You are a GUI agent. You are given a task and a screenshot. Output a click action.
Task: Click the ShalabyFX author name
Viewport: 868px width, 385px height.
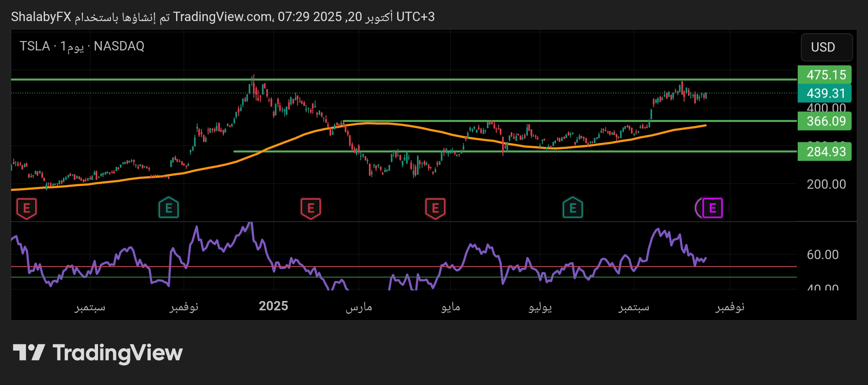(x=41, y=17)
